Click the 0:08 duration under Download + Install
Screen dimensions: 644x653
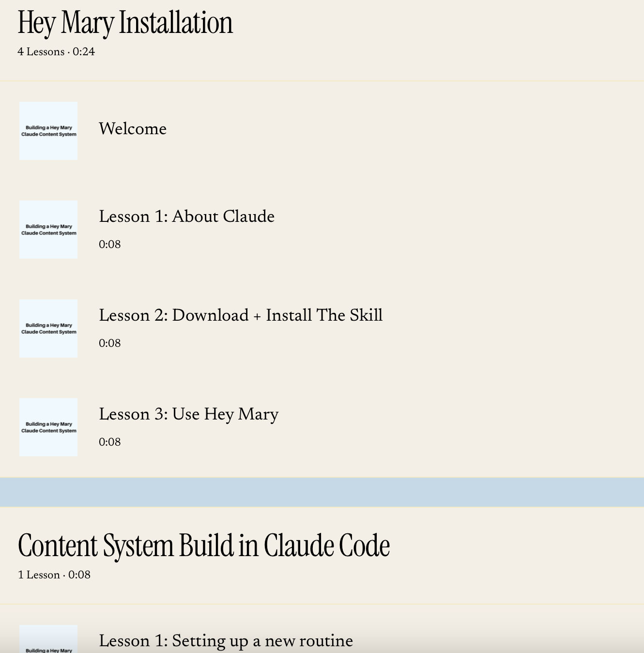click(x=110, y=343)
